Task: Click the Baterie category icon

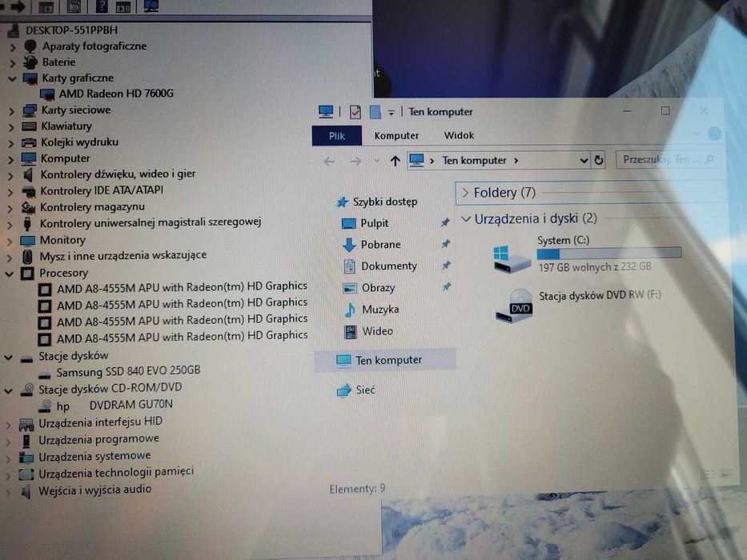Action: point(30,62)
